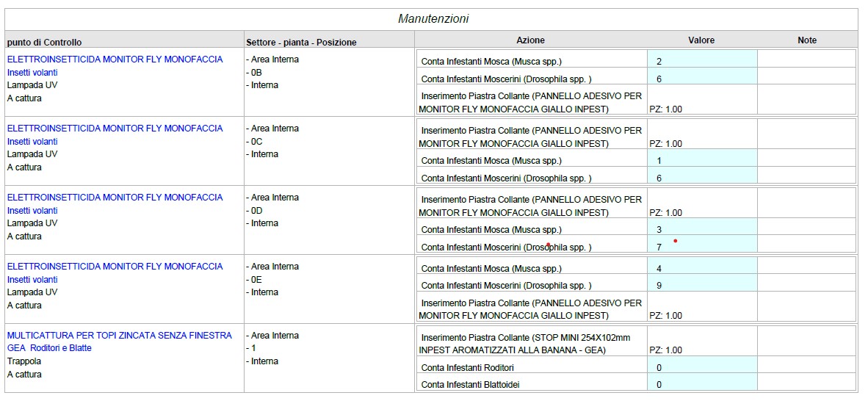
Task: Click the Valore column header
Action: coord(701,40)
